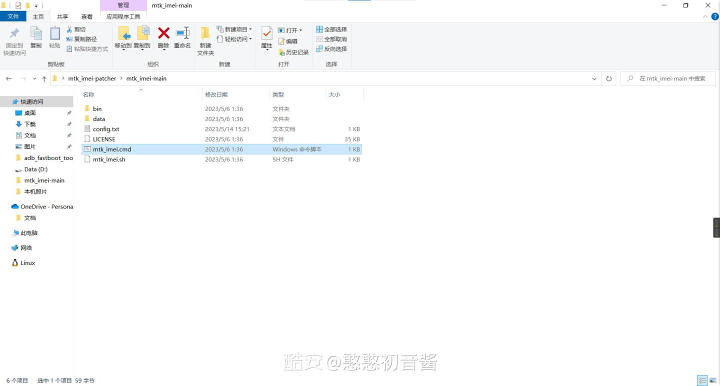Viewport: 720px width, 386px height.
Task: Sort by the Type column header
Action: point(278,95)
